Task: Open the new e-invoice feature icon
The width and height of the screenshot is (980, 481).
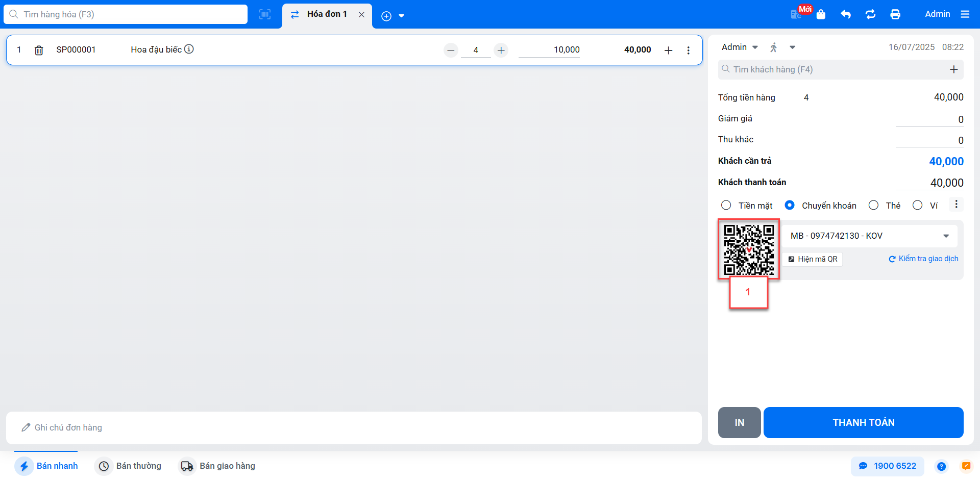Action: tap(796, 14)
